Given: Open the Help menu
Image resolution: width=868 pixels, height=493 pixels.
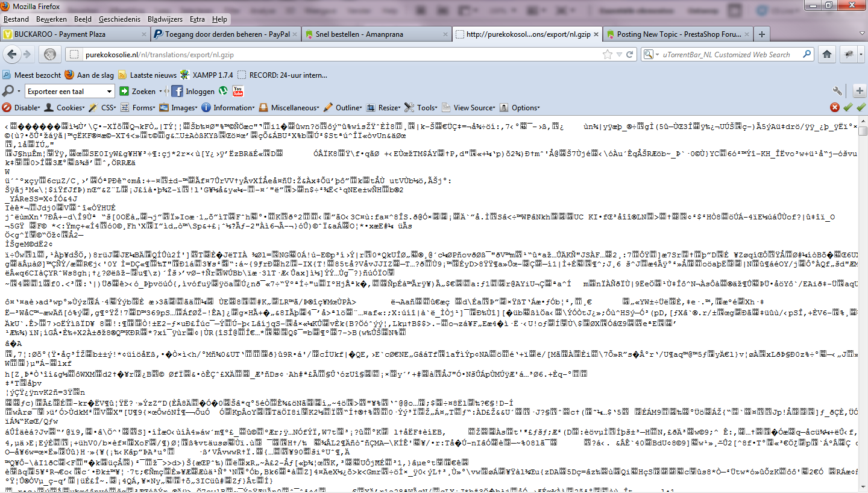Looking at the screenshot, I should pos(219,19).
